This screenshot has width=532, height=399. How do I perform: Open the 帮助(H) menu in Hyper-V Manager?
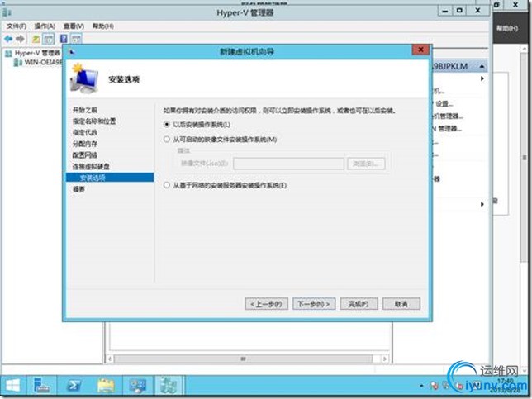point(102,26)
